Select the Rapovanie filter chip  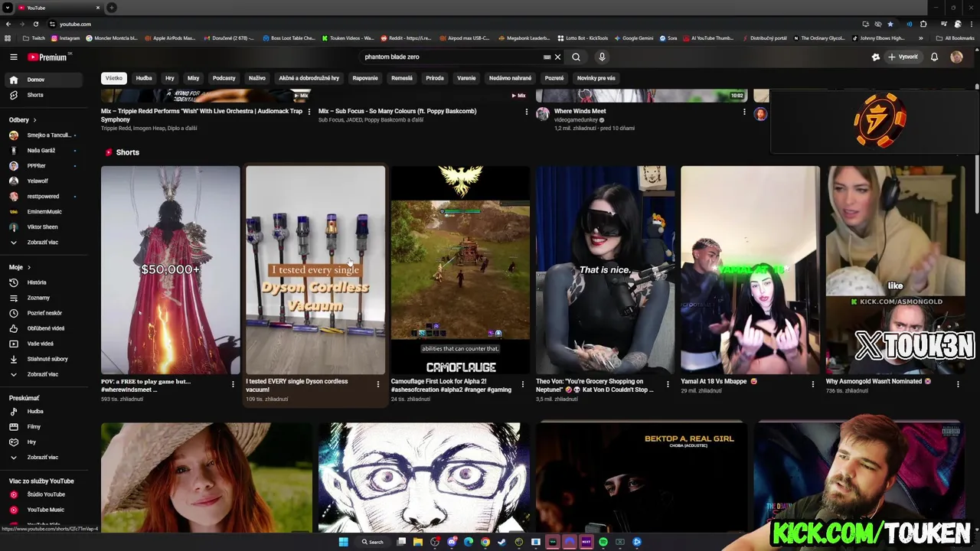(x=365, y=78)
